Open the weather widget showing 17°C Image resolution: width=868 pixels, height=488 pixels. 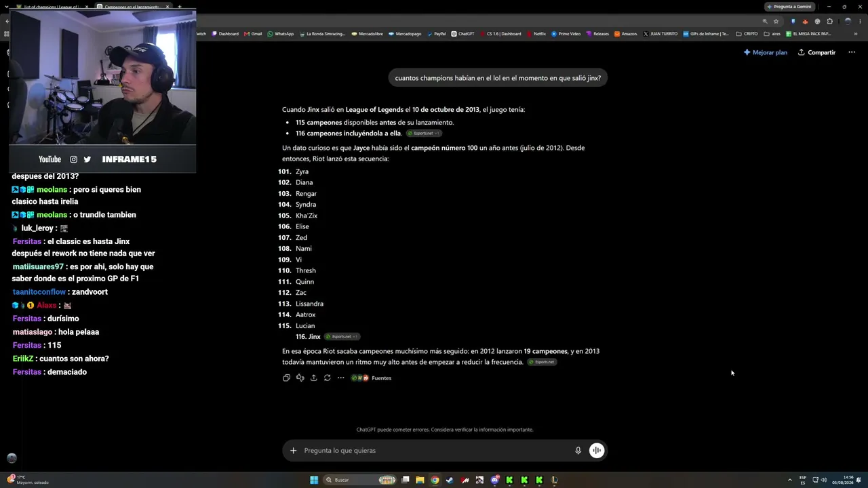point(27,479)
